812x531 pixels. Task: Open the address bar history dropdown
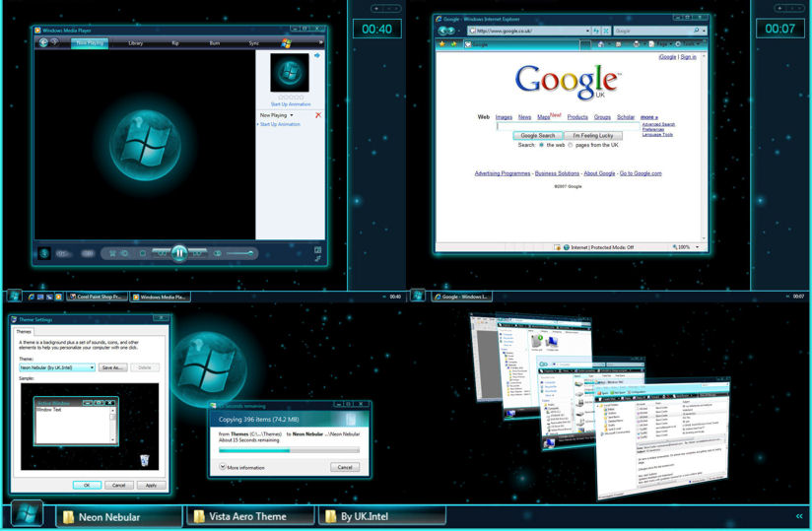[587, 32]
